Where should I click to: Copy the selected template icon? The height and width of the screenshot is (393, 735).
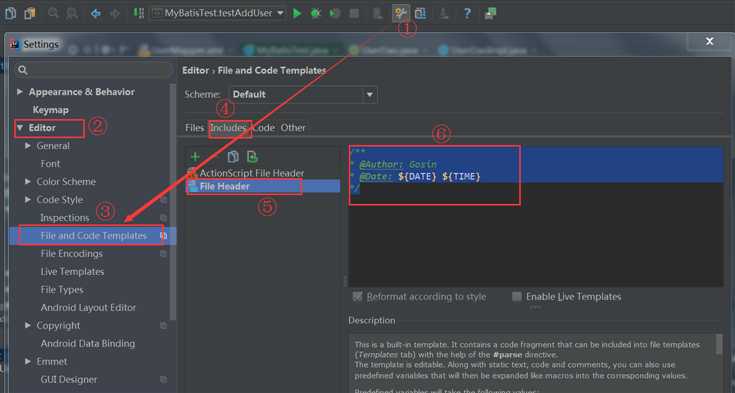233,157
